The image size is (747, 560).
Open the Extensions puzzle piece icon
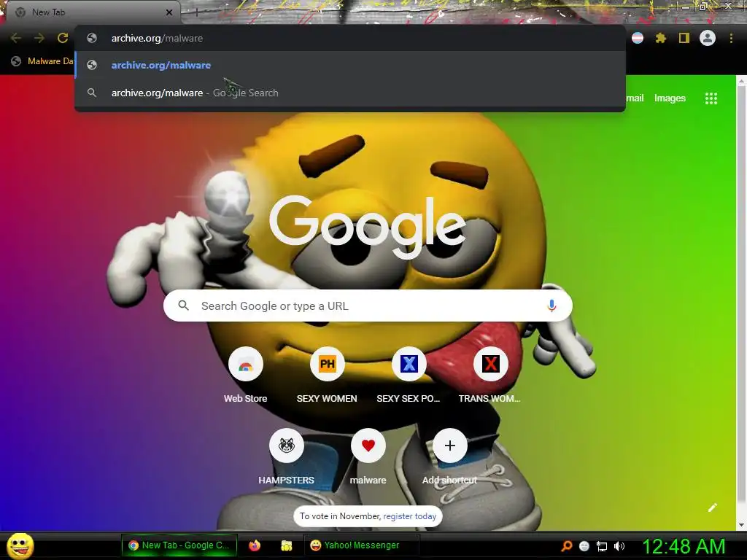(661, 38)
